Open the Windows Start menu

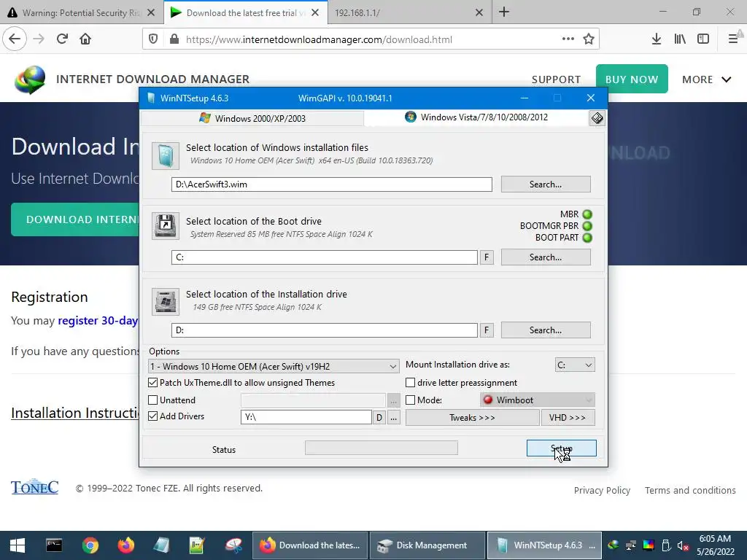point(18,545)
